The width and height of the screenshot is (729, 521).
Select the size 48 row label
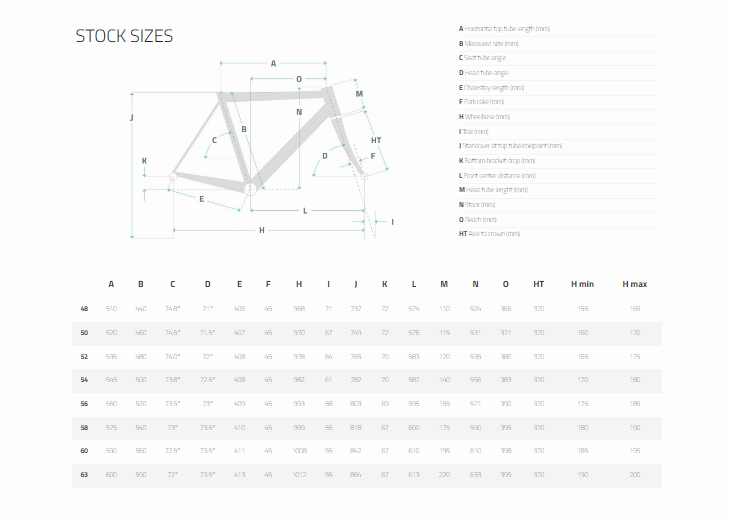pyautogui.click(x=84, y=309)
